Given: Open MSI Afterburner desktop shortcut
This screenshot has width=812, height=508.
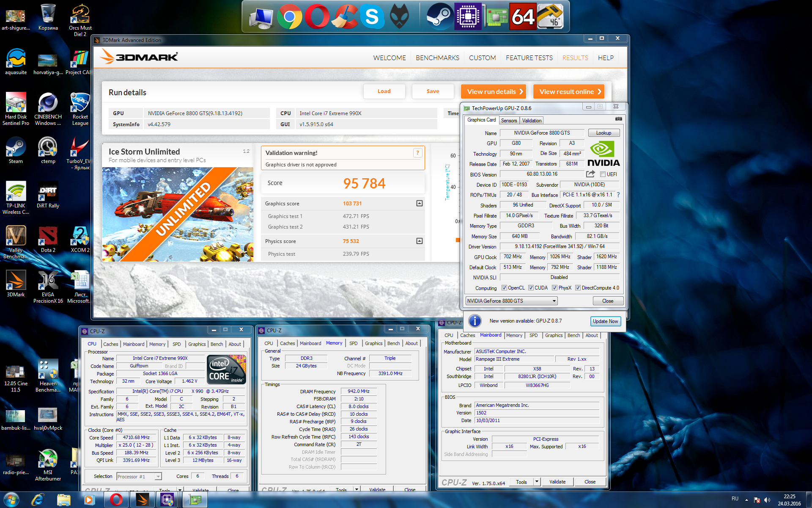Looking at the screenshot, I should pos(48,464).
